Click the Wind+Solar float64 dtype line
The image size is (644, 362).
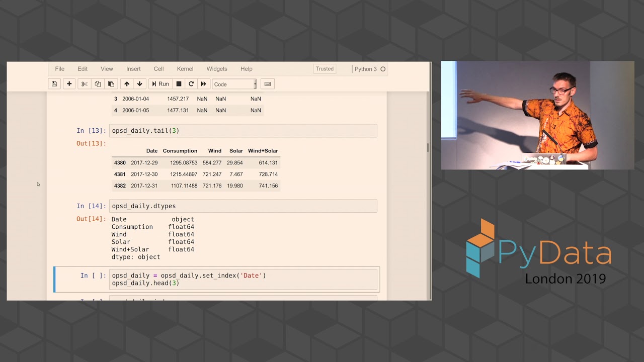click(153, 249)
